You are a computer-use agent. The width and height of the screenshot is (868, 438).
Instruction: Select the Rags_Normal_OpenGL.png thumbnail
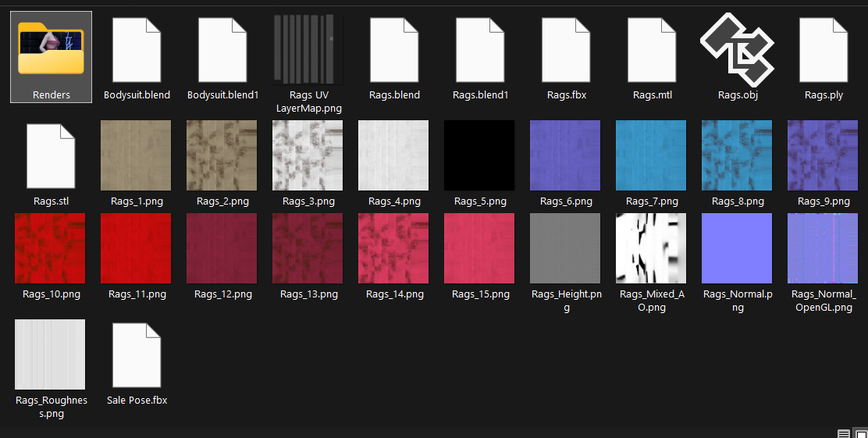[823, 248]
